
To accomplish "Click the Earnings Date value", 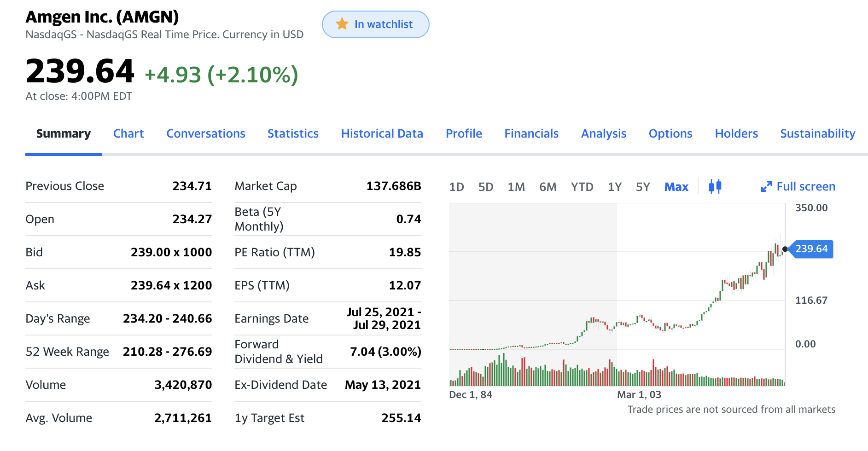I will point(384,318).
